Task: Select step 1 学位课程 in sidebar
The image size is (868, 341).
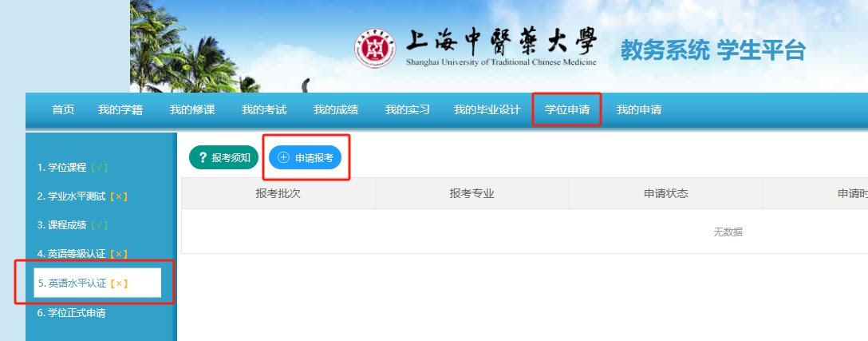Action: 72,168
